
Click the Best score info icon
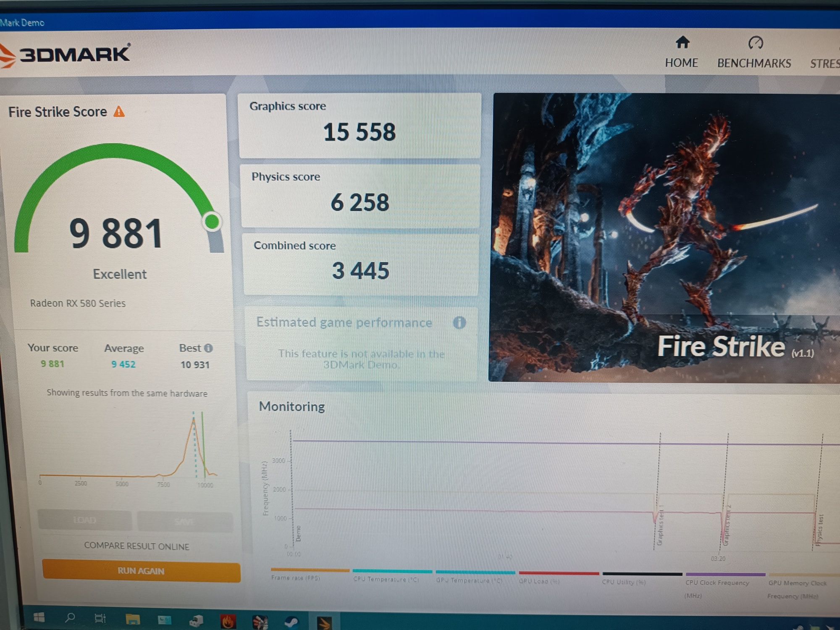[208, 348]
